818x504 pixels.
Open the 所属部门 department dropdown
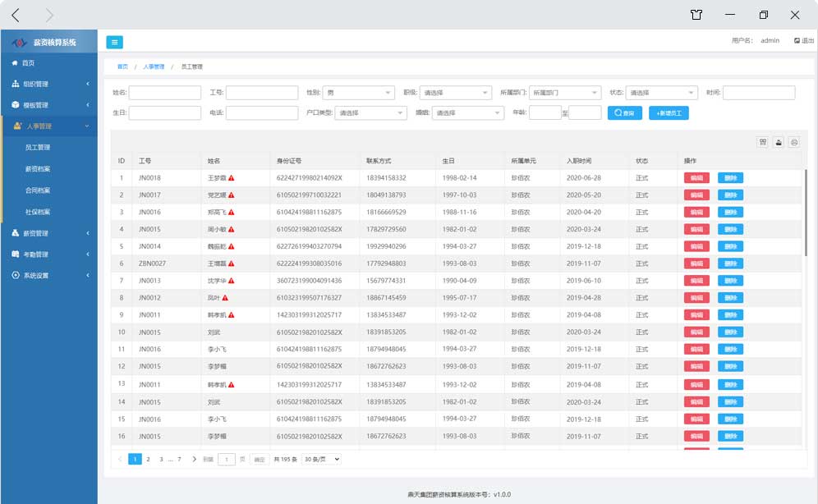tap(564, 93)
